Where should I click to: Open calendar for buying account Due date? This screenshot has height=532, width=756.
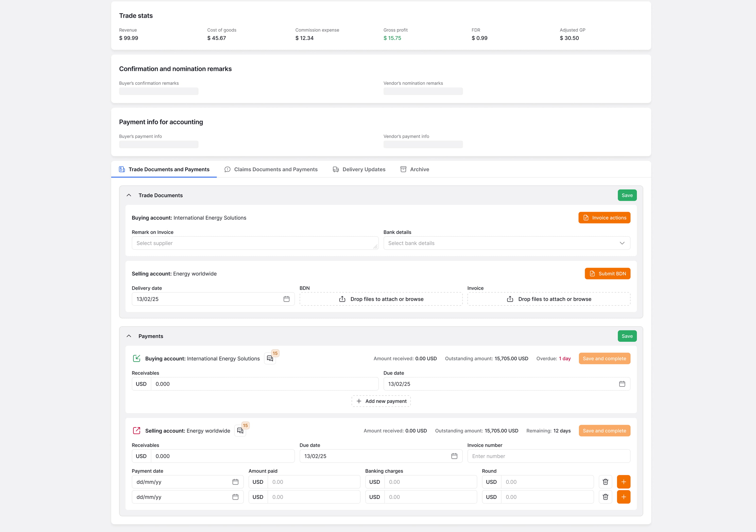point(622,384)
